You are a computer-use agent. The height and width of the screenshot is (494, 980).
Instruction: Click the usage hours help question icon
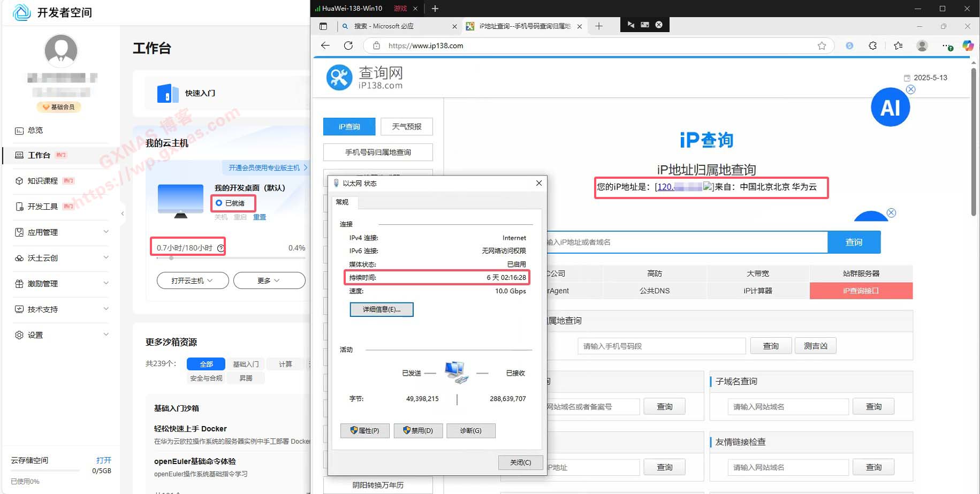click(221, 248)
